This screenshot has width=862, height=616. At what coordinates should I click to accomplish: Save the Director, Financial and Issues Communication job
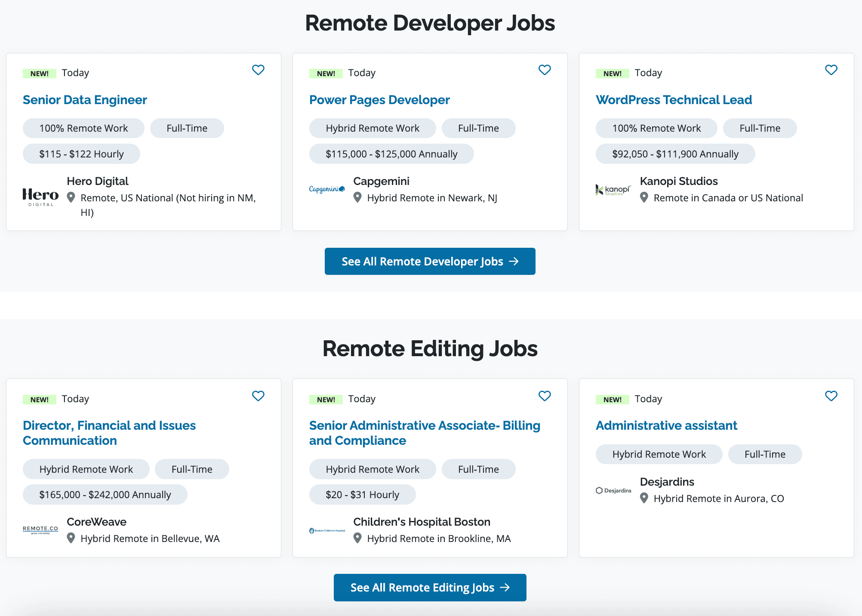click(x=258, y=396)
